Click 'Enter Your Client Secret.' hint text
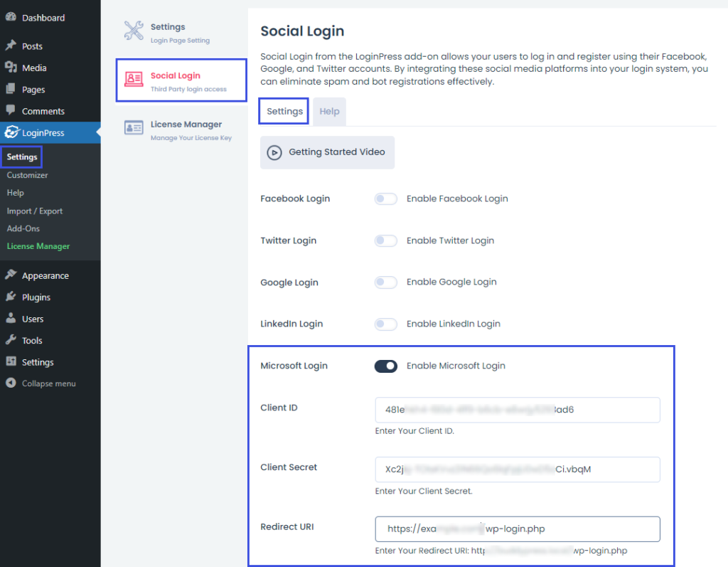 (x=424, y=491)
